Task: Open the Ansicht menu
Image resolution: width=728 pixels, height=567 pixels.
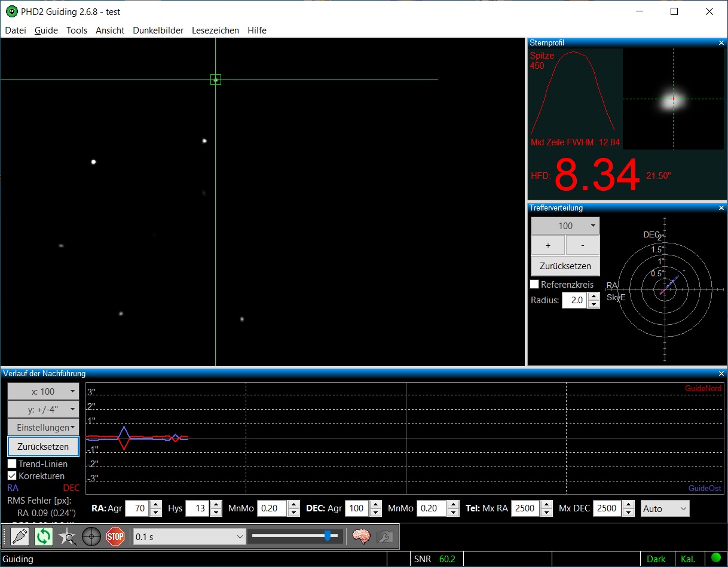Action: pyautogui.click(x=110, y=30)
